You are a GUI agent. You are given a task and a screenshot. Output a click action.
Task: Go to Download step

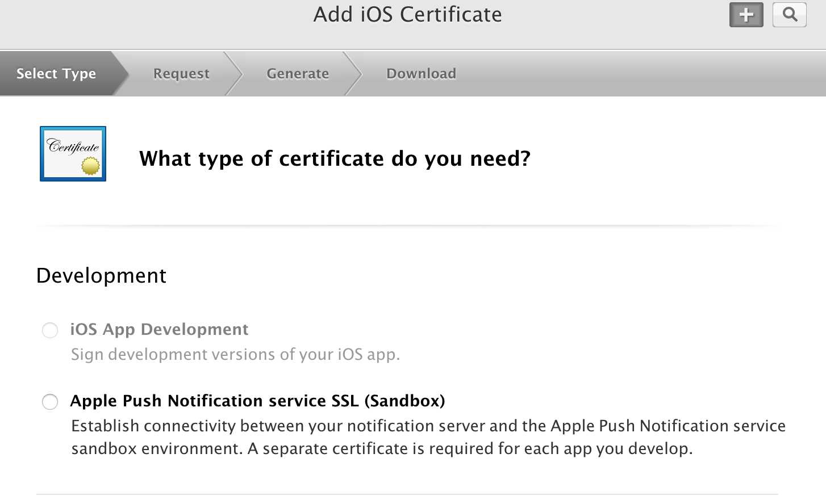click(x=421, y=73)
